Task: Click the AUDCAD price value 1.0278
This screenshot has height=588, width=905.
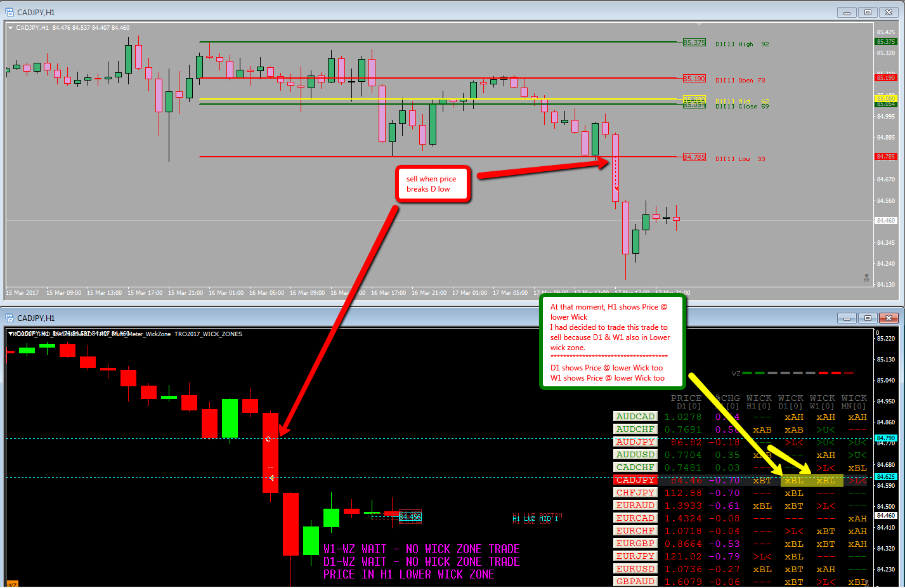Action: click(x=683, y=417)
